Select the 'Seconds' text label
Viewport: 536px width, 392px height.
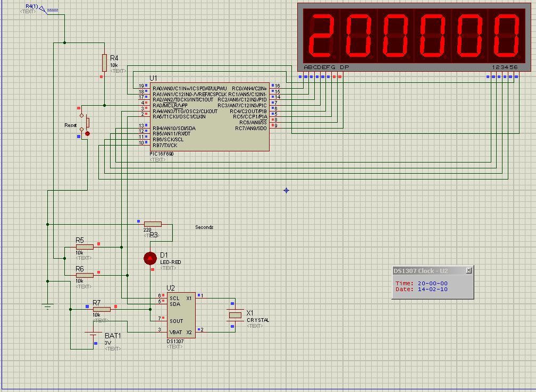(x=204, y=227)
